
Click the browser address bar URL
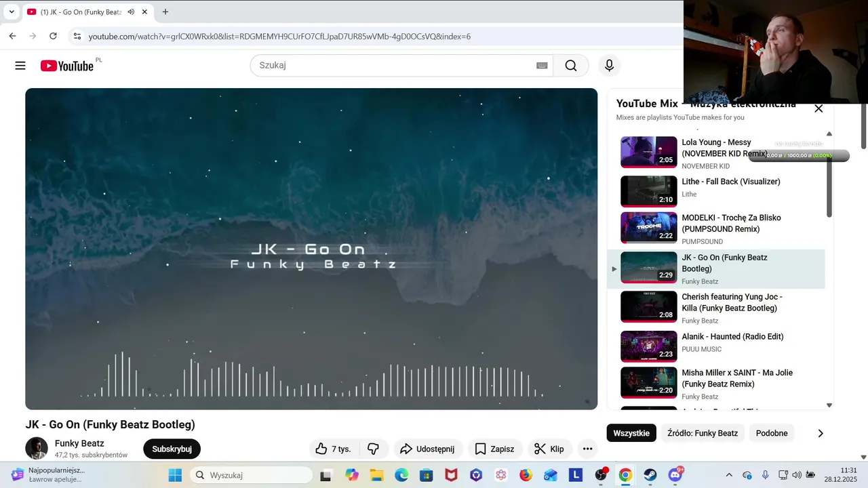279,37
